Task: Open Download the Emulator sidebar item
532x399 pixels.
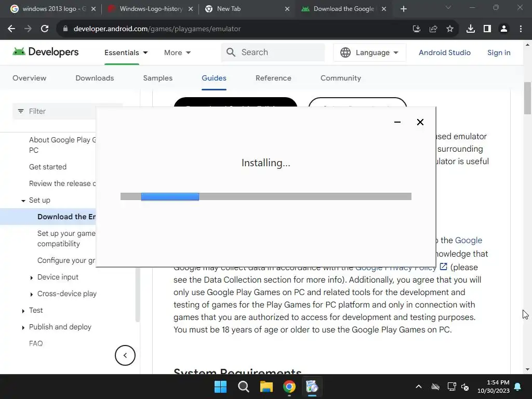Action: (x=66, y=217)
